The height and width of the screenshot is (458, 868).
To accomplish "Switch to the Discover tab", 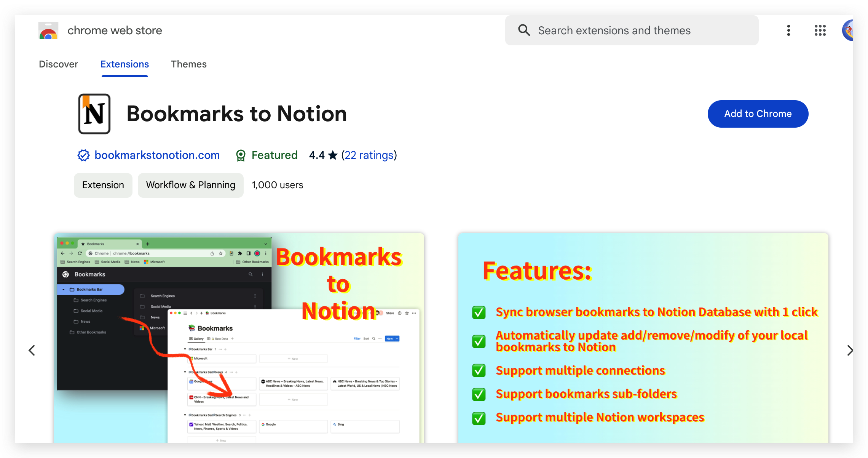I will pyautogui.click(x=58, y=64).
